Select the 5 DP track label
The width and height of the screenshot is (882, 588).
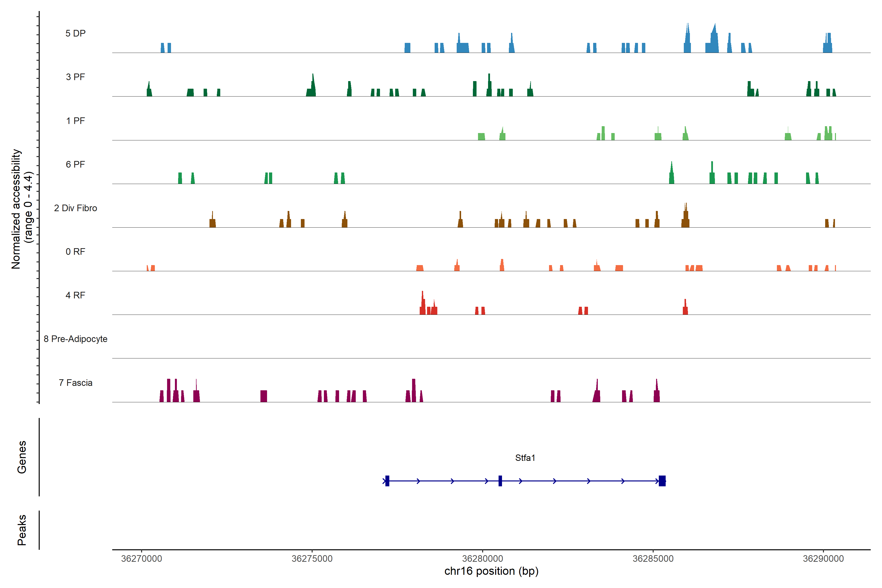75,33
